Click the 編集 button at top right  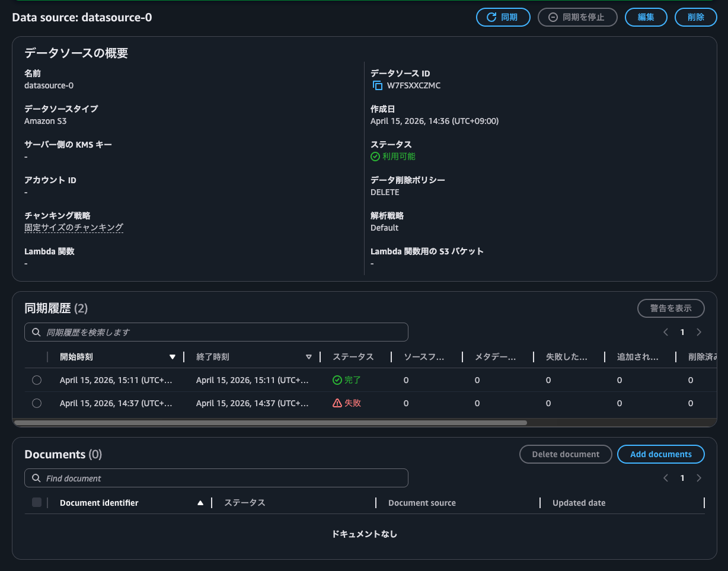646,17
